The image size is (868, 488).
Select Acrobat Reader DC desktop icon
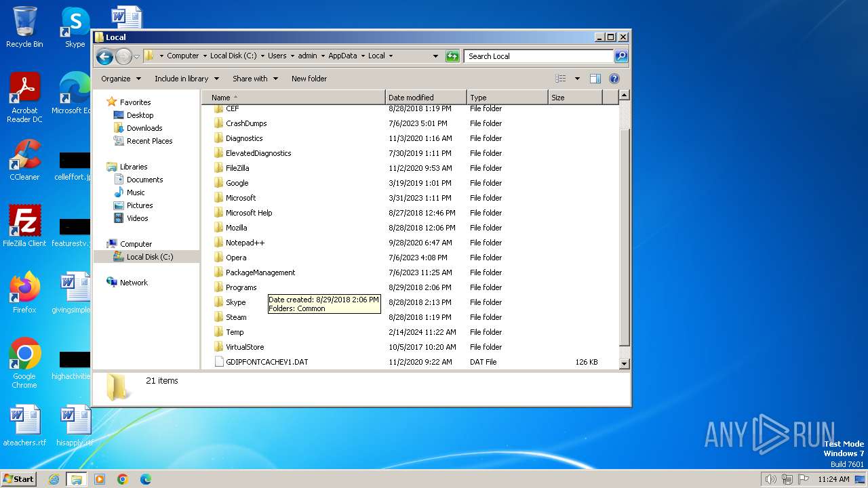pyautogui.click(x=24, y=98)
